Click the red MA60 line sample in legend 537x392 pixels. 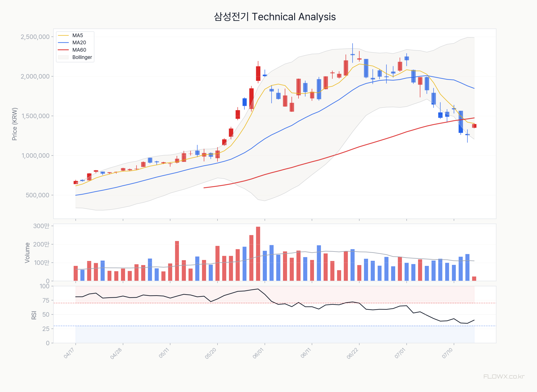[63, 50]
